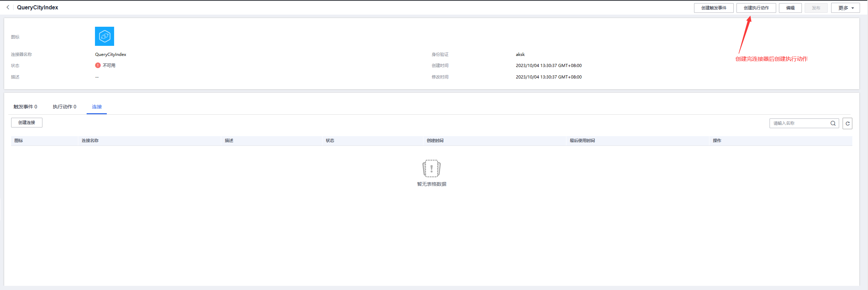Click the 暂无表格数据 empty message
The image size is (868, 290).
(x=431, y=184)
